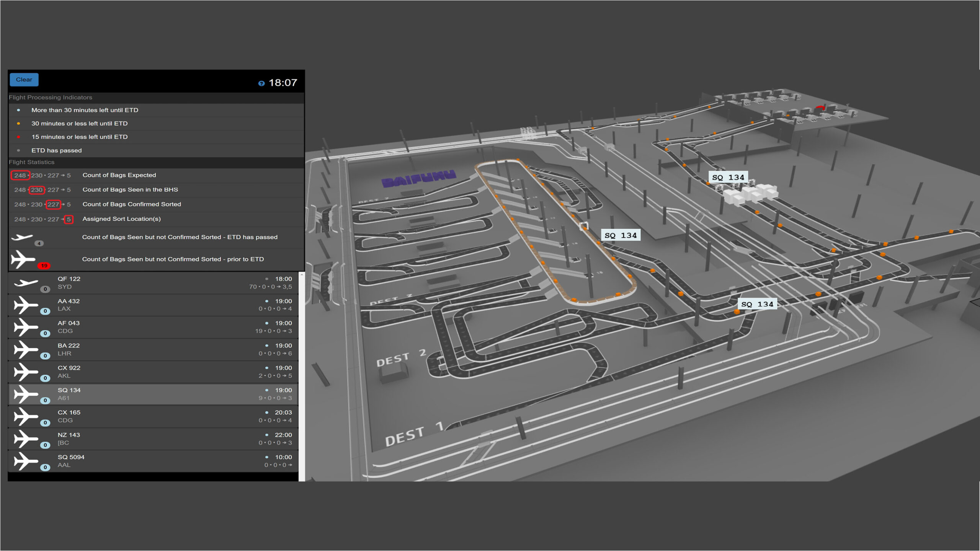Image resolution: width=980 pixels, height=551 pixels.
Task: Click the red 19 bags badge
Action: click(44, 266)
